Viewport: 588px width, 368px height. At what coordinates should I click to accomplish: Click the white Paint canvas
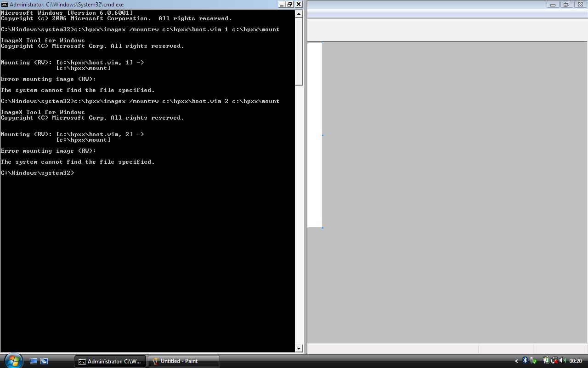[x=315, y=135]
